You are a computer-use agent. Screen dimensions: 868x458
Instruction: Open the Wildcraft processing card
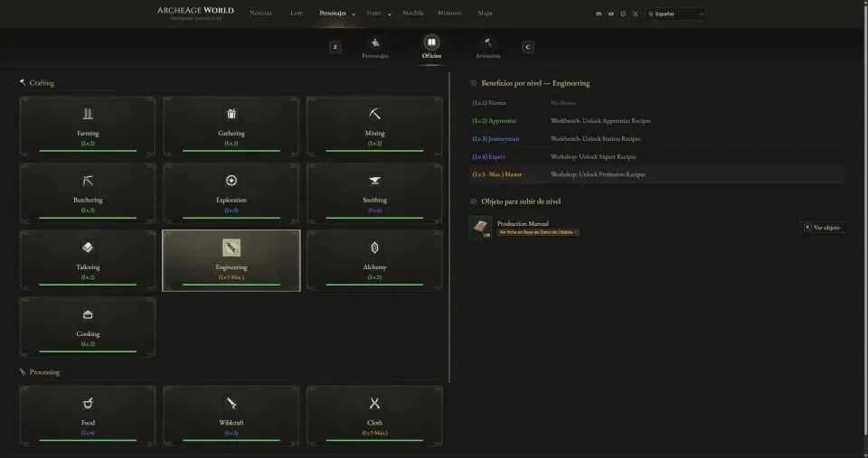(x=231, y=416)
